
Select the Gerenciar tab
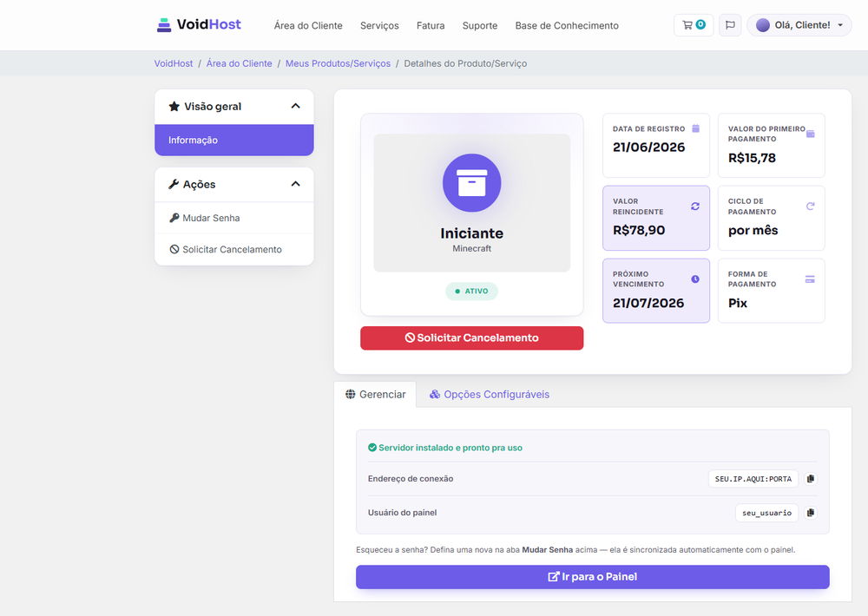[x=375, y=395]
